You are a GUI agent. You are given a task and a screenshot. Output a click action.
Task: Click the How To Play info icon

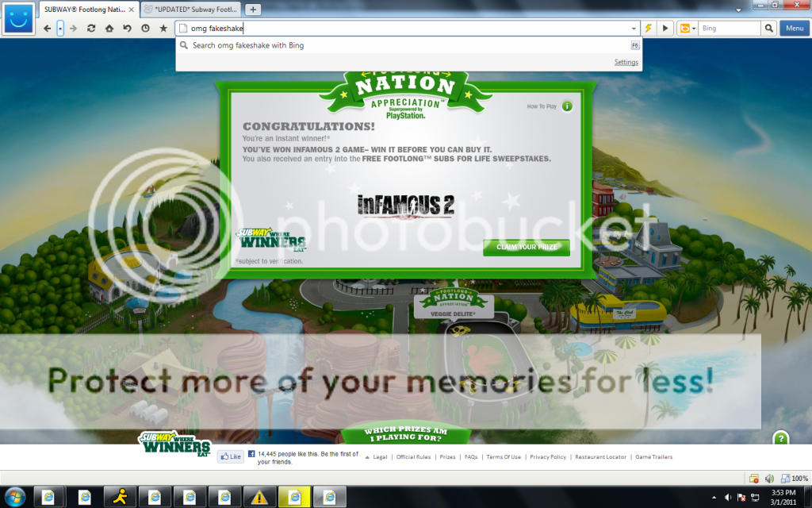568,106
